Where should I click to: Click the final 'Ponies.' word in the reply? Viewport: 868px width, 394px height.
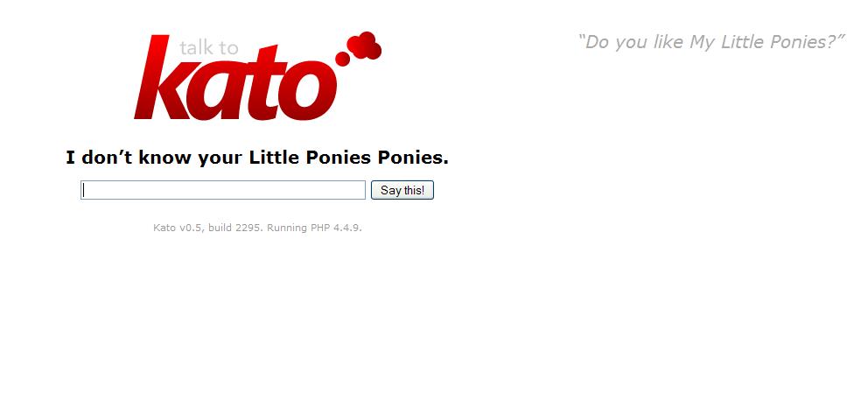point(413,158)
